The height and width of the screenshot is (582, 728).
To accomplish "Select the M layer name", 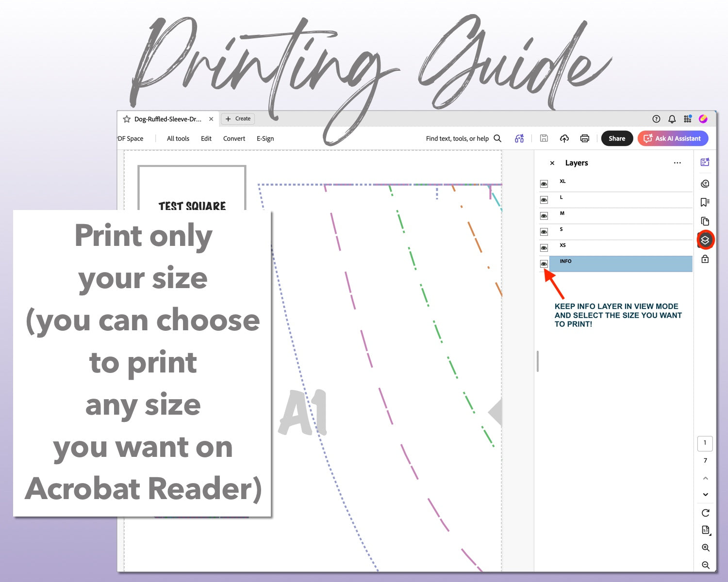I will (562, 213).
